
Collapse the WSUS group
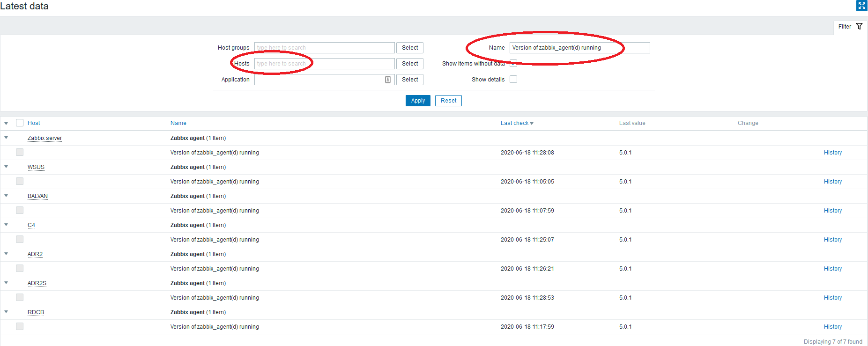6,167
